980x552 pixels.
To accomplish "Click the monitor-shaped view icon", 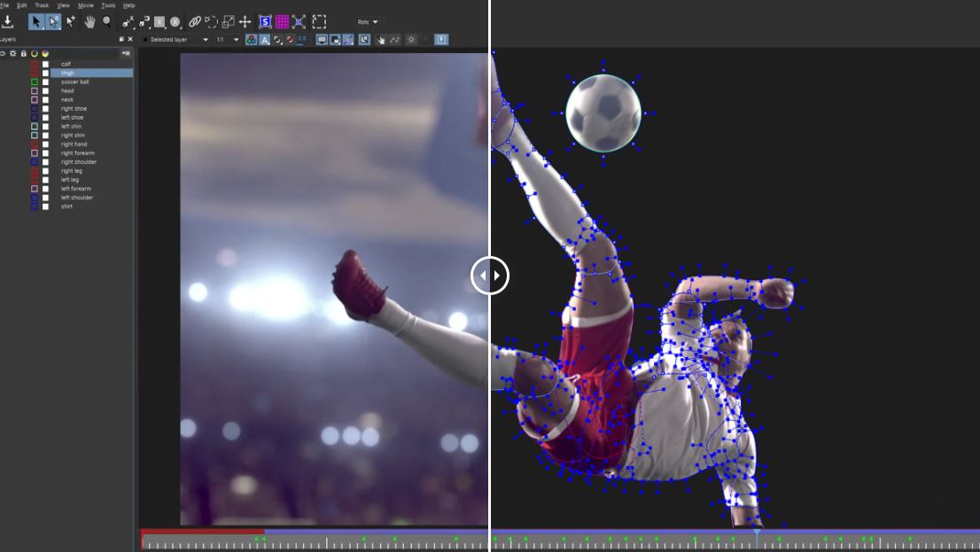I will [322, 39].
